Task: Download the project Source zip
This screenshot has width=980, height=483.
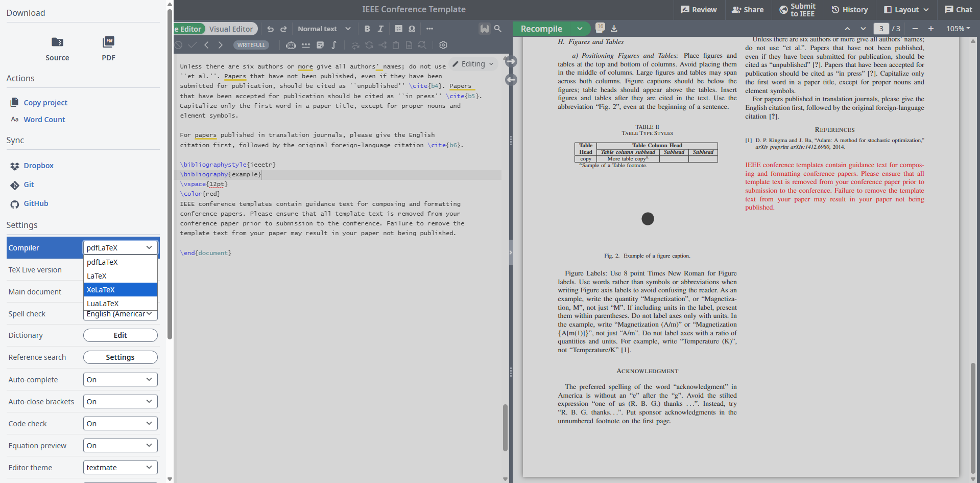Action: pyautogui.click(x=57, y=49)
